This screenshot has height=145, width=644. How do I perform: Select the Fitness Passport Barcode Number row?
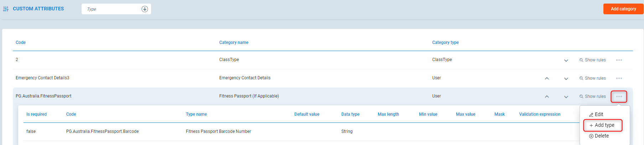[218, 131]
